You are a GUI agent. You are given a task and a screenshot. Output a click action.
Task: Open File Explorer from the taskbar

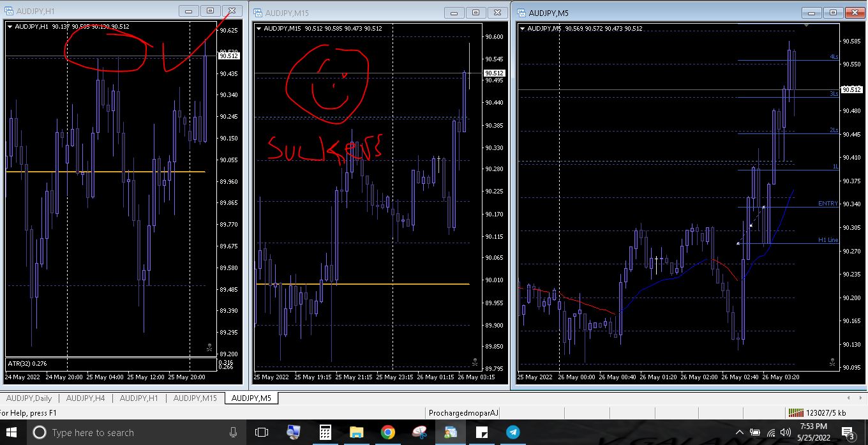click(x=356, y=432)
